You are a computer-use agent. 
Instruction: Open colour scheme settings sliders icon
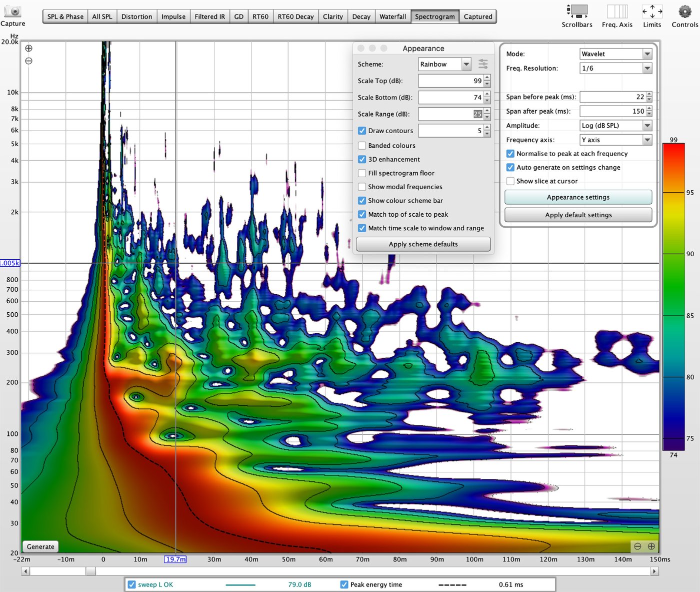[483, 64]
